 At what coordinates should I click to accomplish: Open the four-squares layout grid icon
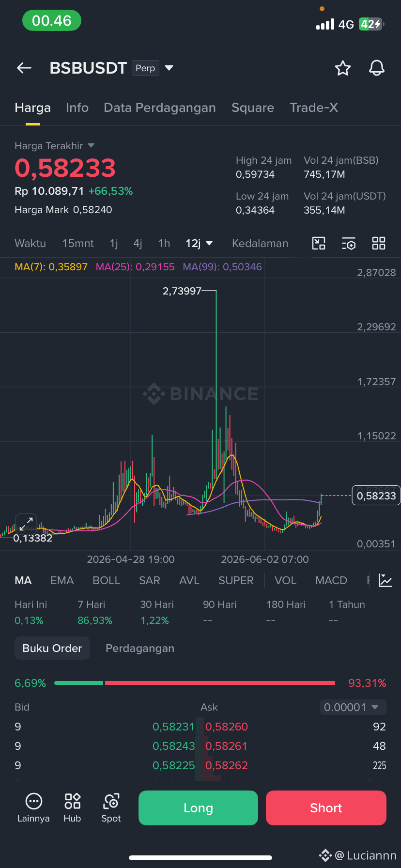point(379,243)
